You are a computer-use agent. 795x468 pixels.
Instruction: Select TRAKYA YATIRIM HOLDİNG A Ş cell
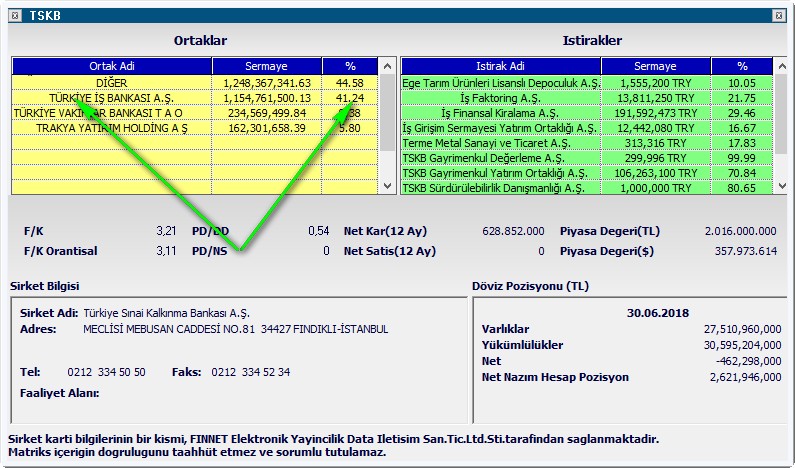pos(112,128)
